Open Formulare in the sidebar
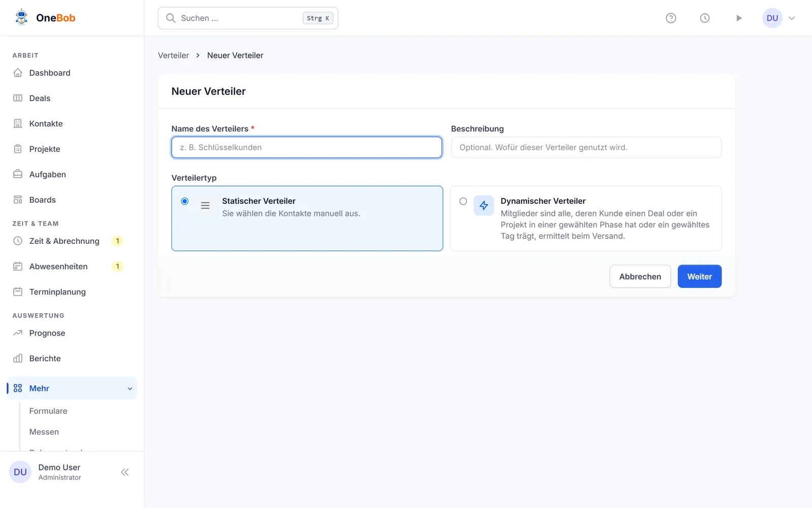Image resolution: width=812 pixels, height=508 pixels. [48, 411]
